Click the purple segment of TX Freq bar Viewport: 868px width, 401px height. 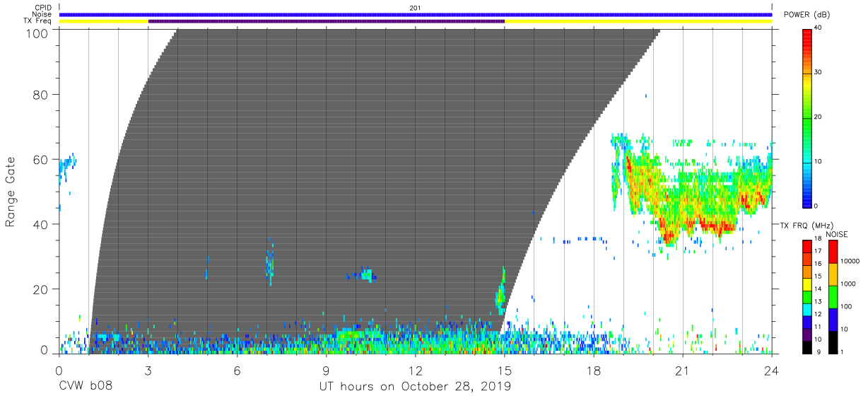tap(327, 21)
